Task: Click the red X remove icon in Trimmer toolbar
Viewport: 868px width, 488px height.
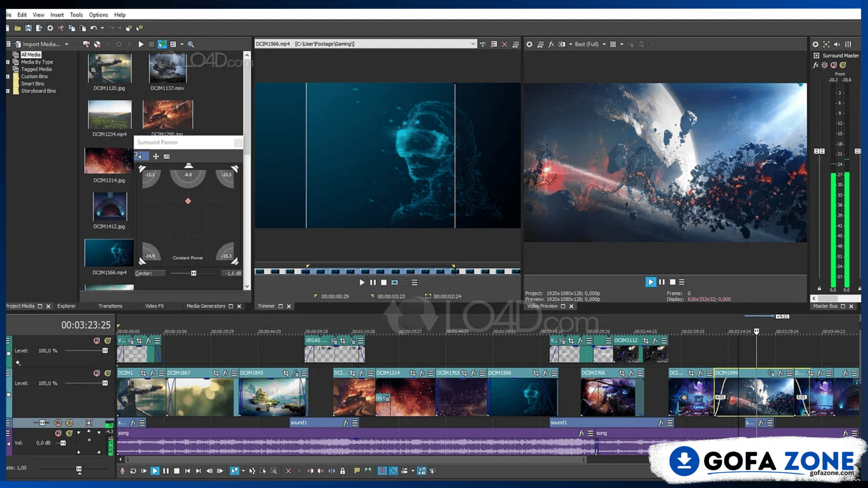Action: click(x=505, y=44)
